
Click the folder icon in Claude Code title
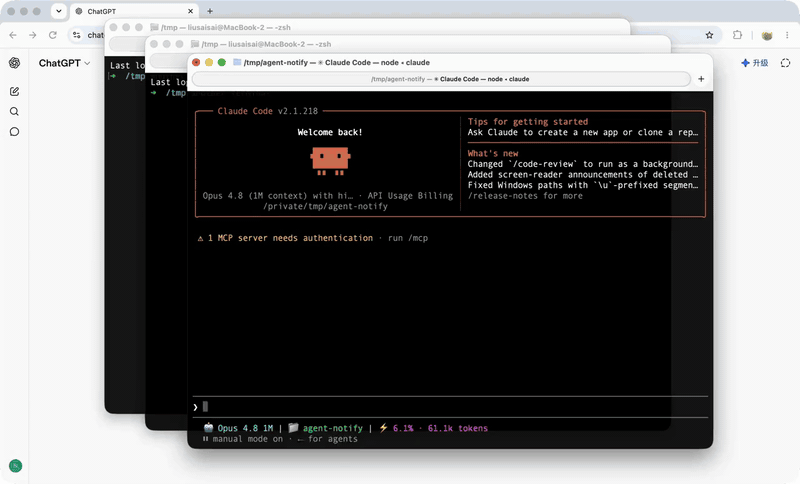pyautogui.click(x=237, y=62)
